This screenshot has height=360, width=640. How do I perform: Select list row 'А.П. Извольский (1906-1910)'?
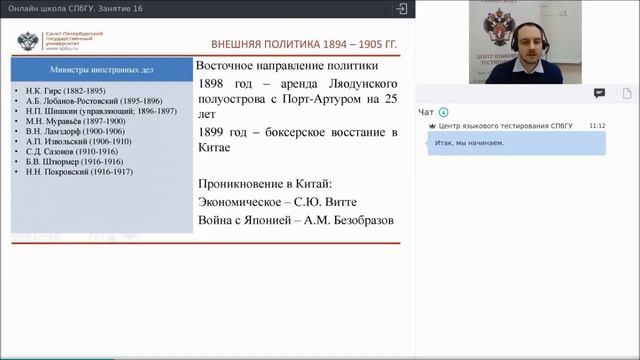[x=78, y=141]
